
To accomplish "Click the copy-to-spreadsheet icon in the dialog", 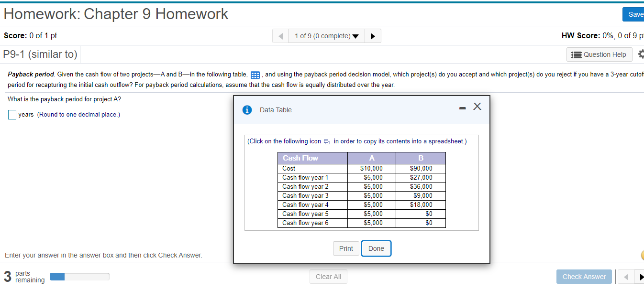I will 326,141.
